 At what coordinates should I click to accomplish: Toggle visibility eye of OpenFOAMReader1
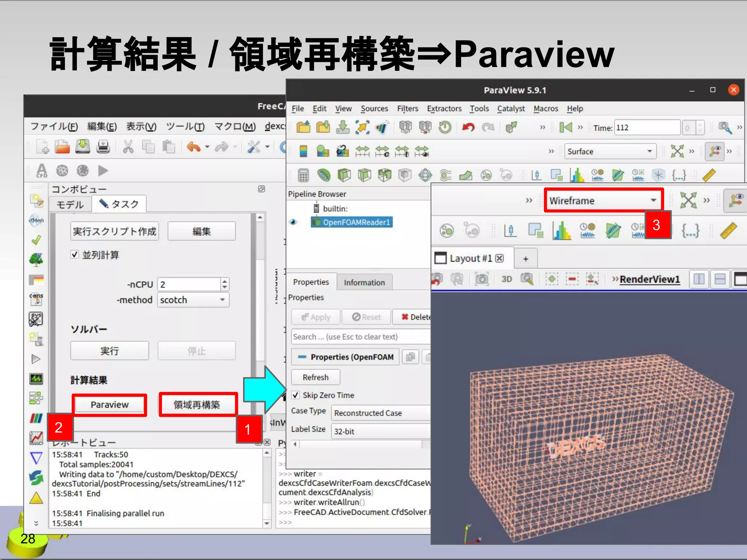tap(293, 222)
